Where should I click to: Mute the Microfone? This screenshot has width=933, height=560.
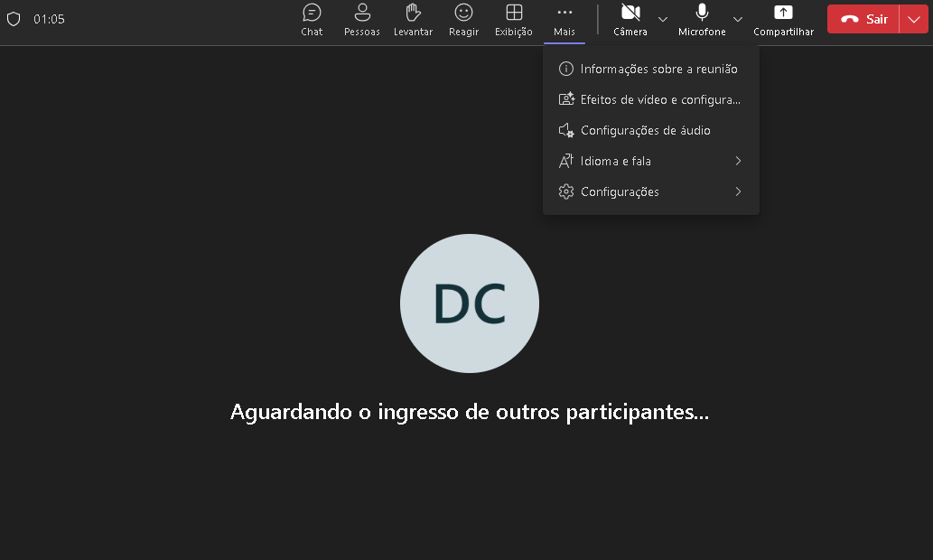[702, 20]
